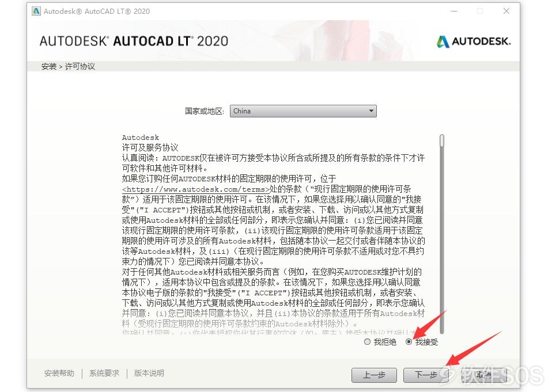Image resolution: width=552 pixels, height=392 pixels.
Task: Click the scrollbar track below the thumb
Action: point(442,240)
